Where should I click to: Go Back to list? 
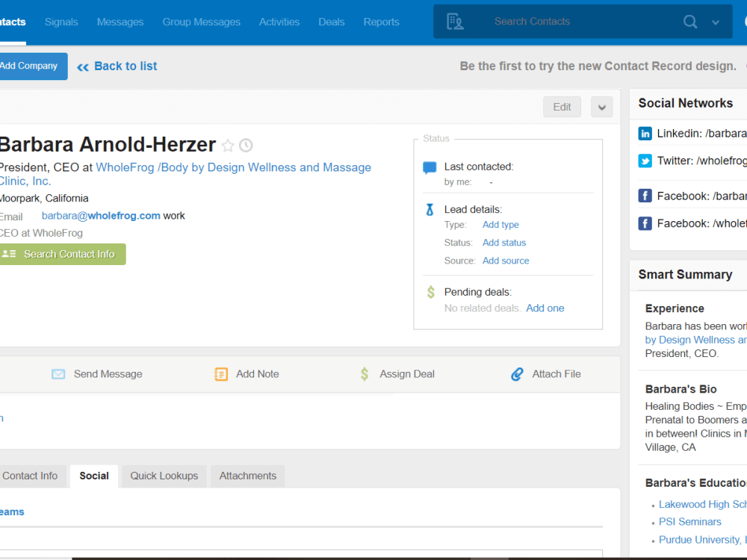coord(125,66)
